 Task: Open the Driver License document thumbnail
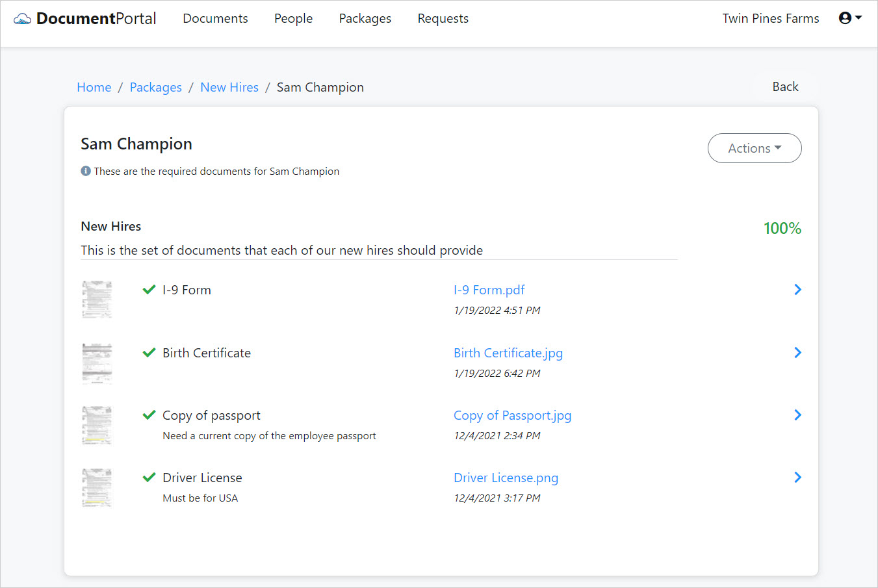point(96,487)
